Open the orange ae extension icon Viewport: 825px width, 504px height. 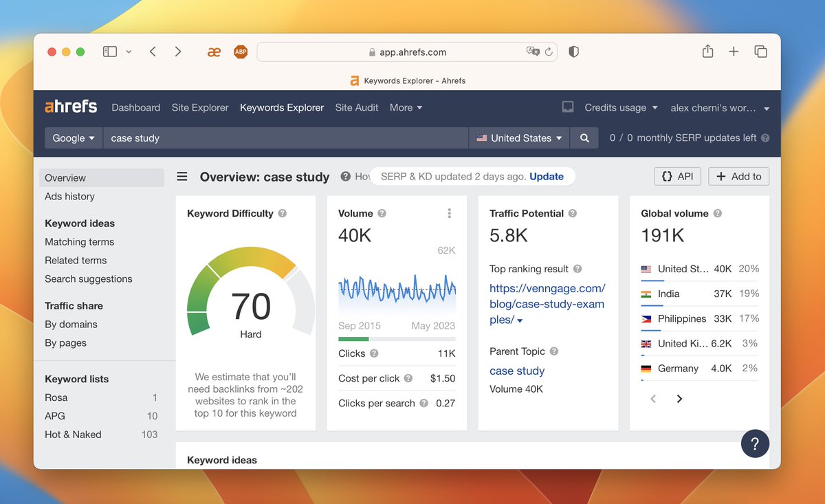click(214, 52)
